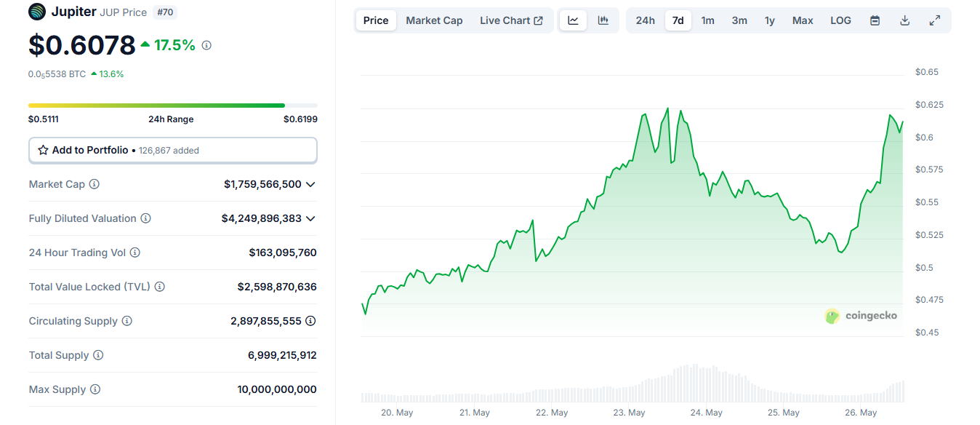Expand Market Cap details chevron
980x425 pixels.
310,184
